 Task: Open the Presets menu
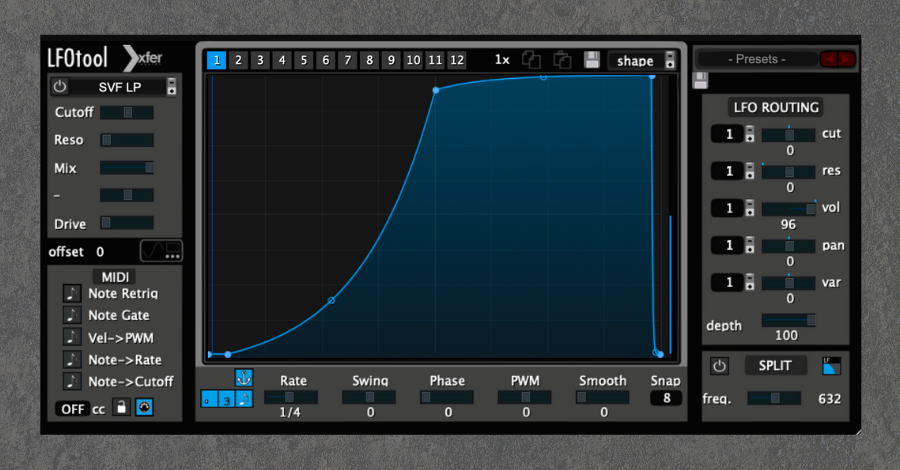coord(757,59)
